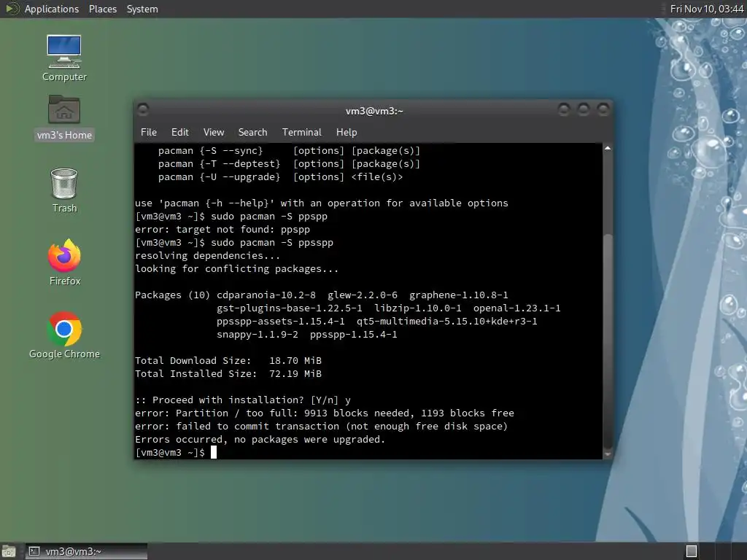Open the terminal File menu
747x560 pixels.
coord(149,132)
